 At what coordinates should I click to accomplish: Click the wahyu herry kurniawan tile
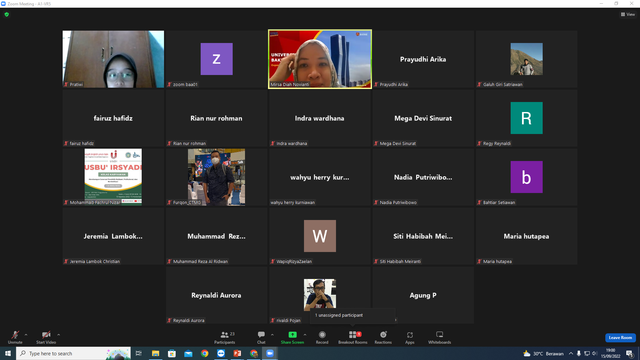[320, 177]
